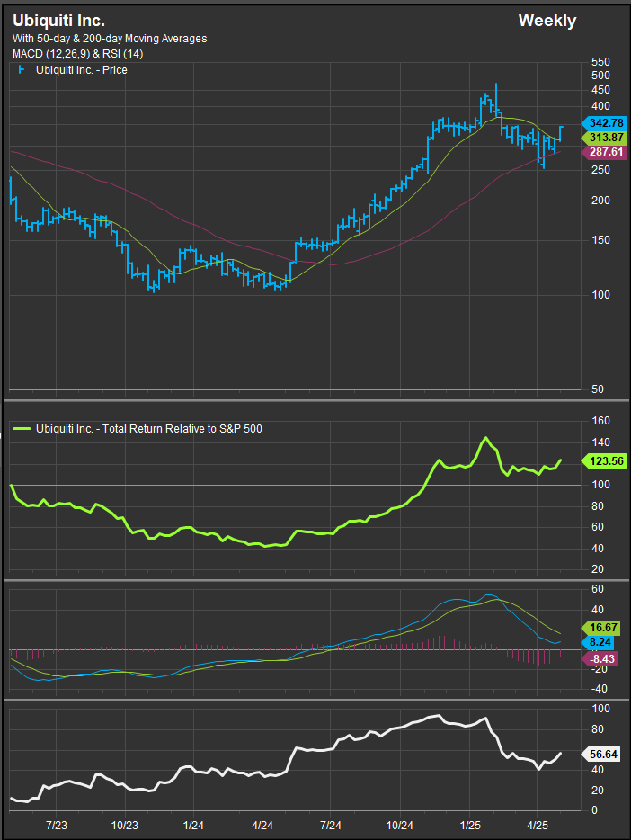Click the 550 price axis label
This screenshot has width=631, height=840.
(600, 62)
